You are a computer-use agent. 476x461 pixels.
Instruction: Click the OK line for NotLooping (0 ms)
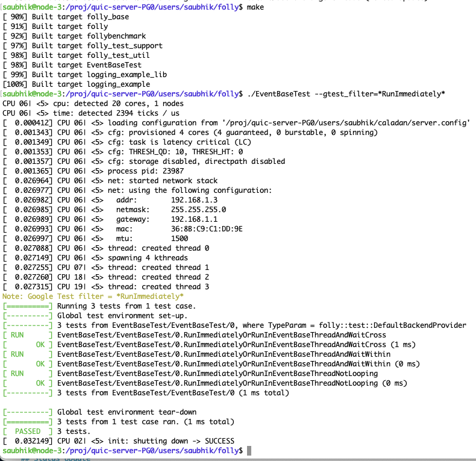[205, 383]
